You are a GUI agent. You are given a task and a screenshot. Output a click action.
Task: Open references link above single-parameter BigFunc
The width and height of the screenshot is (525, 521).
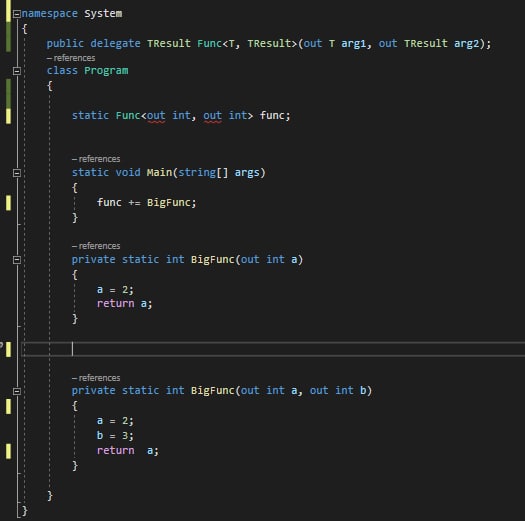pos(96,246)
